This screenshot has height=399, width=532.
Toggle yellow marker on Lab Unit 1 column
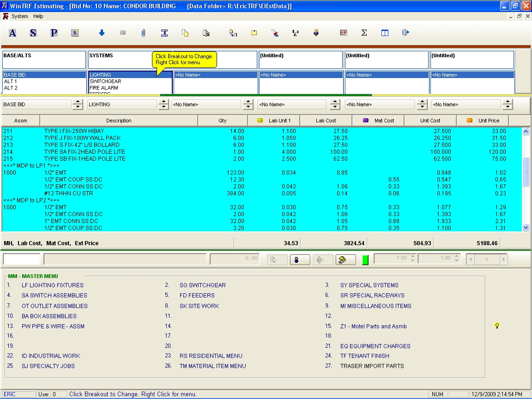click(x=260, y=121)
